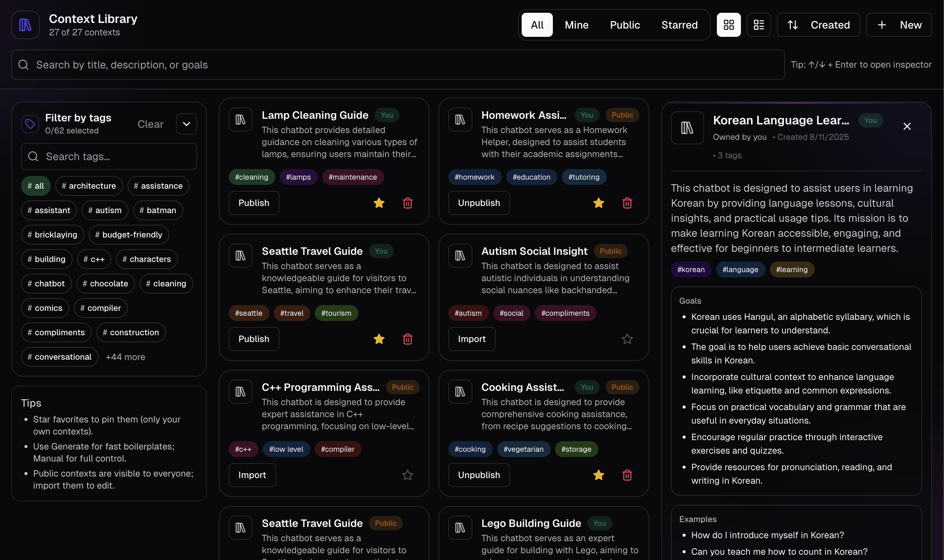Click the #cleaning tag on Lamp card

pyautogui.click(x=252, y=177)
